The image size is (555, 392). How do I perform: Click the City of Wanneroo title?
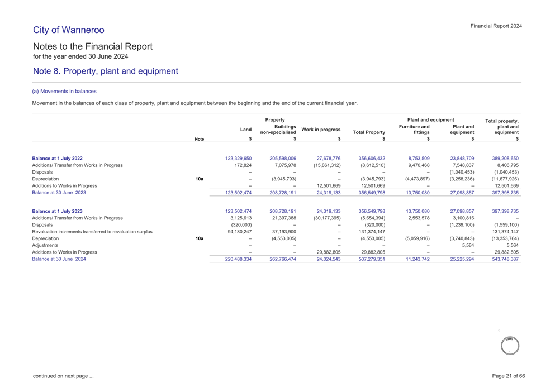68,30
